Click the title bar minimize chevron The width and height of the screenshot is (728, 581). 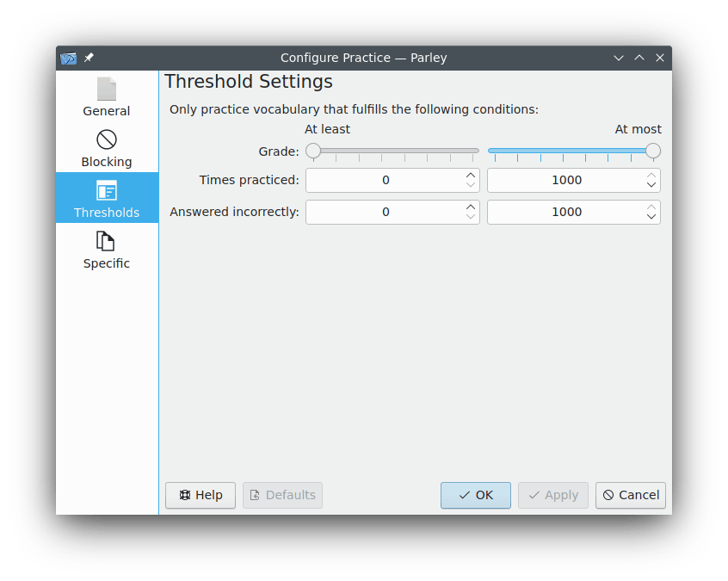point(619,59)
